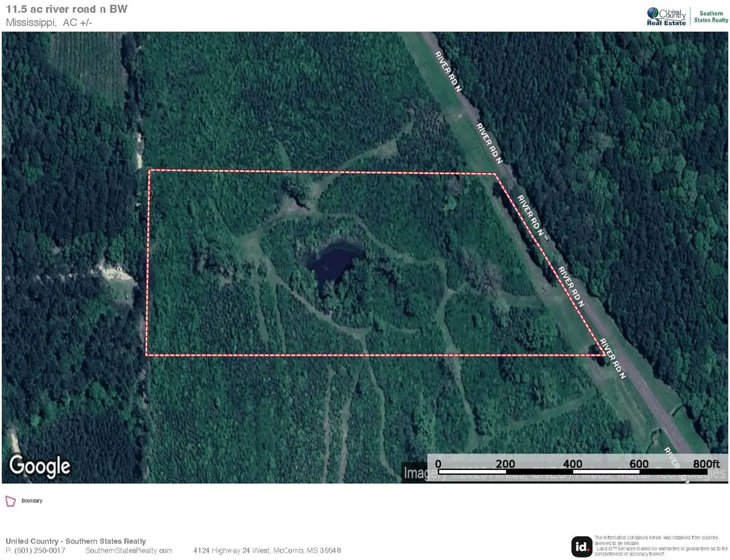Click the Land id logo badge

tap(581, 546)
